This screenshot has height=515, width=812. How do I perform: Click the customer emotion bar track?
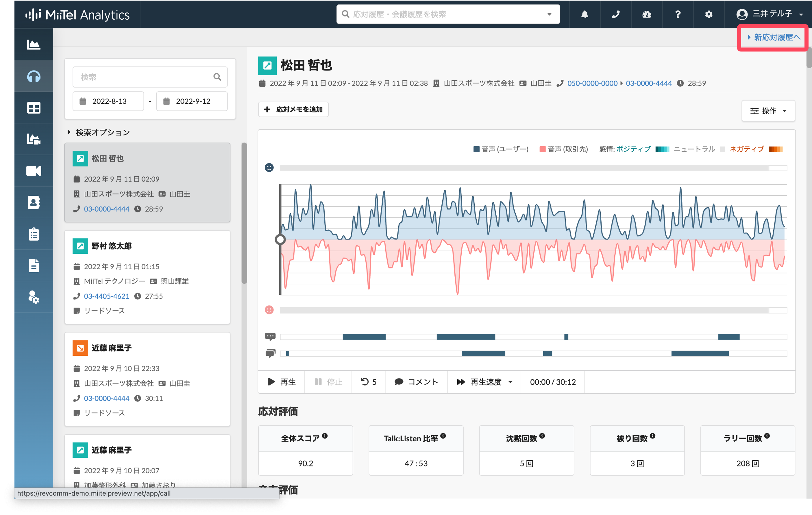pyautogui.click(x=533, y=310)
